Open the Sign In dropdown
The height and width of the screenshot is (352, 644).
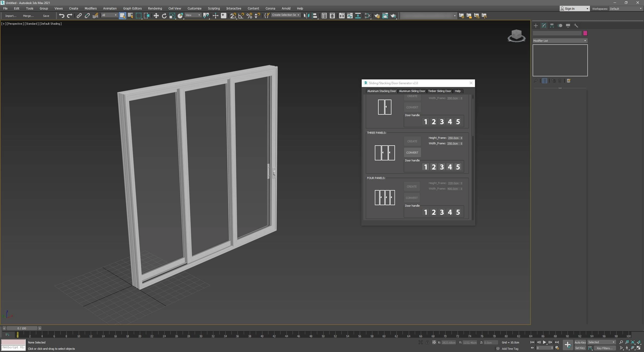574,9
